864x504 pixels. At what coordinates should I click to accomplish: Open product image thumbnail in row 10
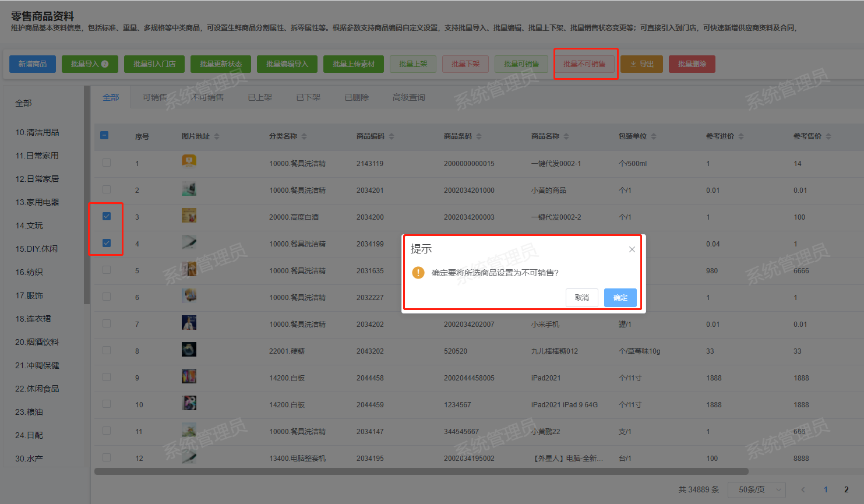click(189, 403)
